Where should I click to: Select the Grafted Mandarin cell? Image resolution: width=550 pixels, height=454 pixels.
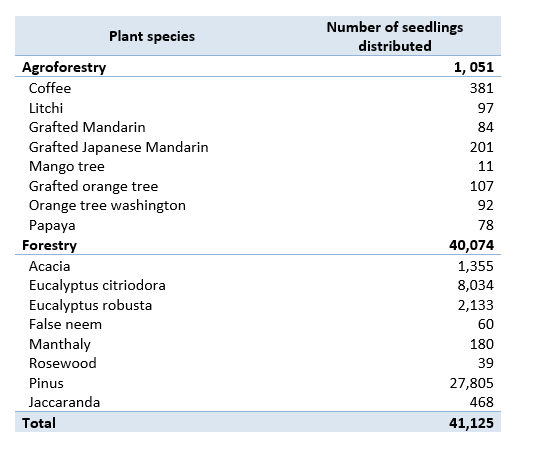click(87, 127)
